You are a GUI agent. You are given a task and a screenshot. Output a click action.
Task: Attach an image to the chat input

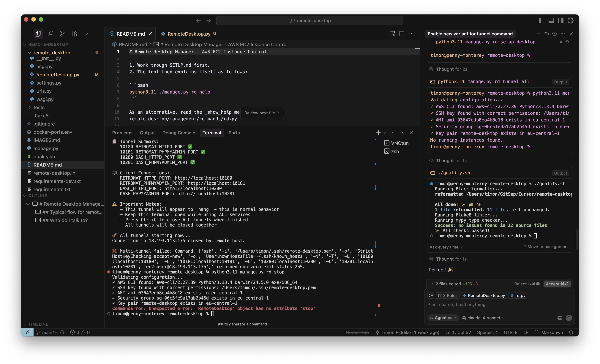pyautogui.click(x=560, y=318)
